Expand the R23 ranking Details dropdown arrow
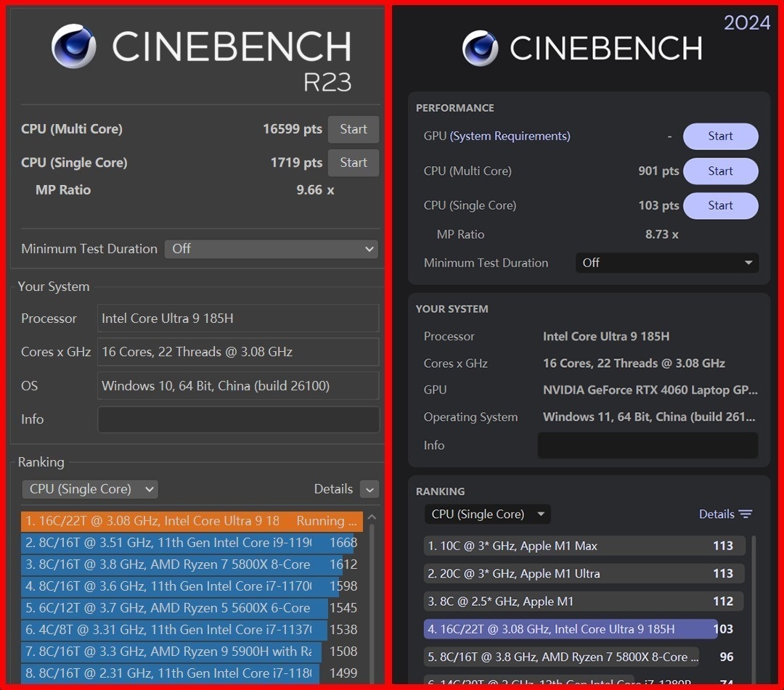 click(369, 490)
